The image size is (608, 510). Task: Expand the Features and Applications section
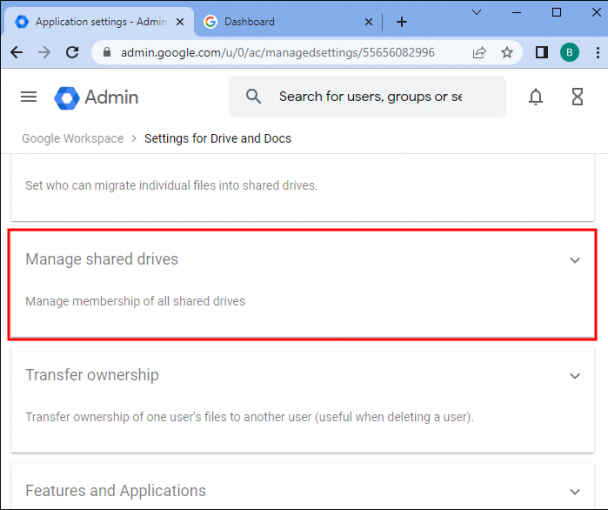pos(575,491)
